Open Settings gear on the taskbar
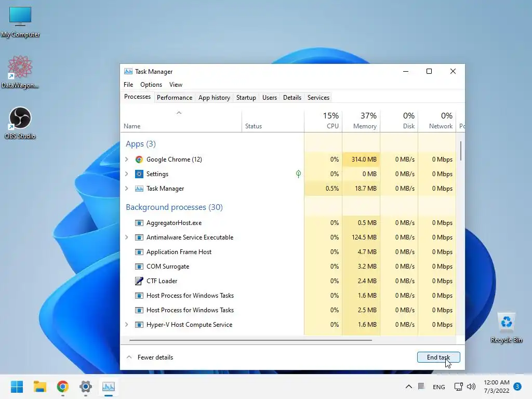 tap(86, 387)
